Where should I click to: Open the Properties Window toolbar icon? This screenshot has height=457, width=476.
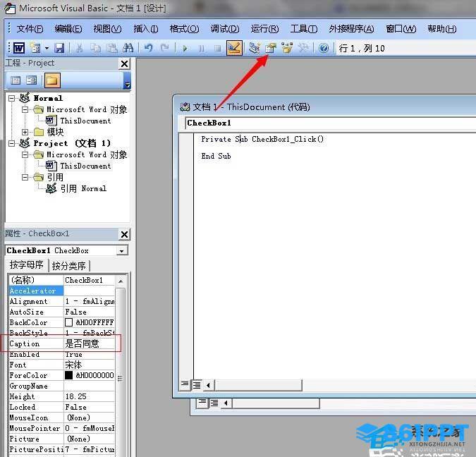coord(271,48)
